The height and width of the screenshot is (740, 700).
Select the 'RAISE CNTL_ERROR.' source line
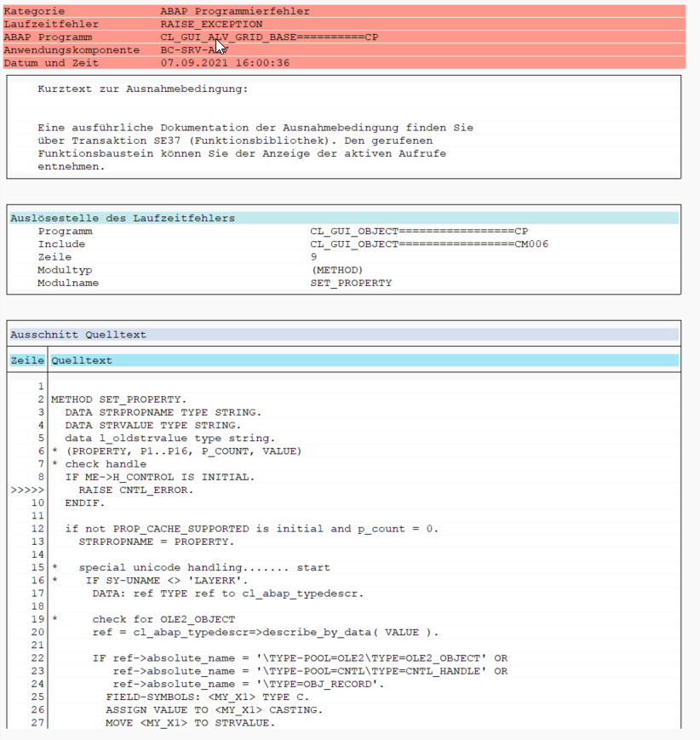click(136, 490)
